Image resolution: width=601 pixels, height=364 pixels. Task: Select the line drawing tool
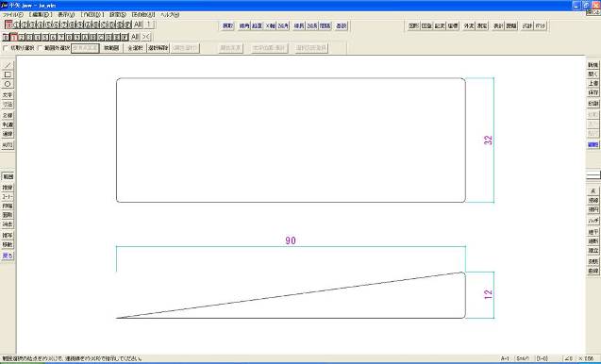8,65
